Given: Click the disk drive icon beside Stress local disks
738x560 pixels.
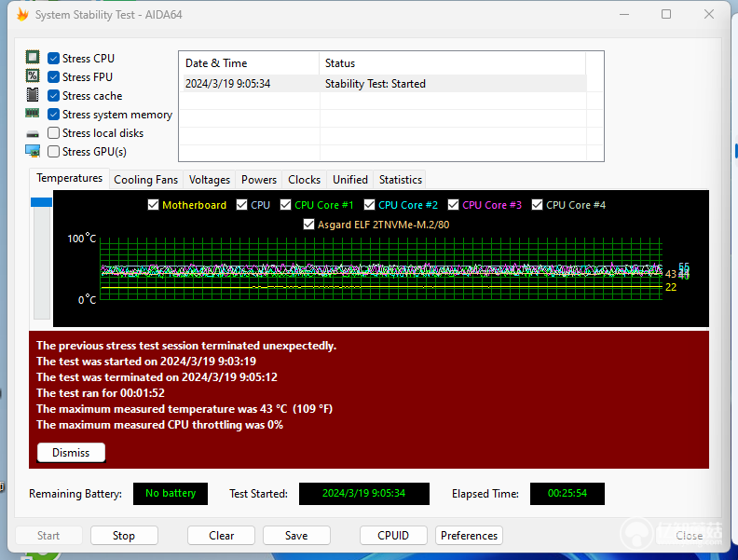Looking at the screenshot, I should click(33, 134).
